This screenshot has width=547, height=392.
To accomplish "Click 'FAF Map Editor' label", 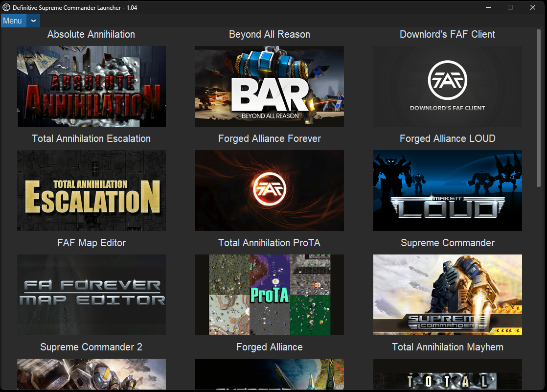I will [x=91, y=243].
